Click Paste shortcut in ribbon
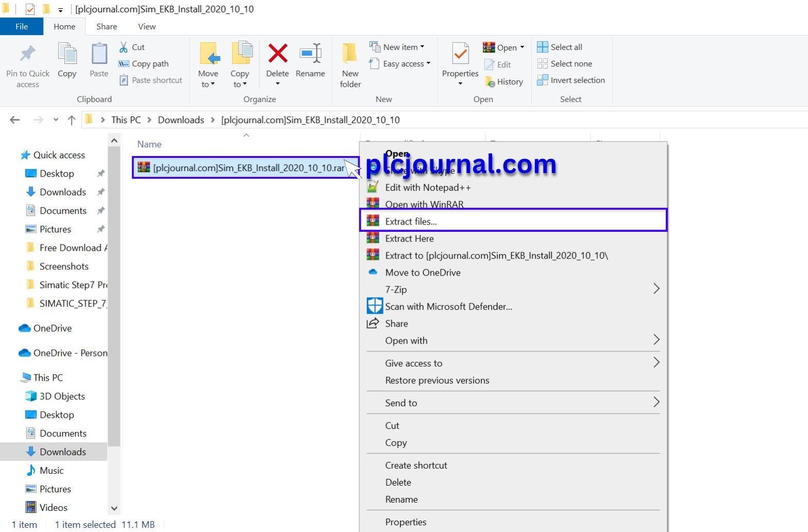Viewport: 808px width, 532px height. tap(151, 80)
